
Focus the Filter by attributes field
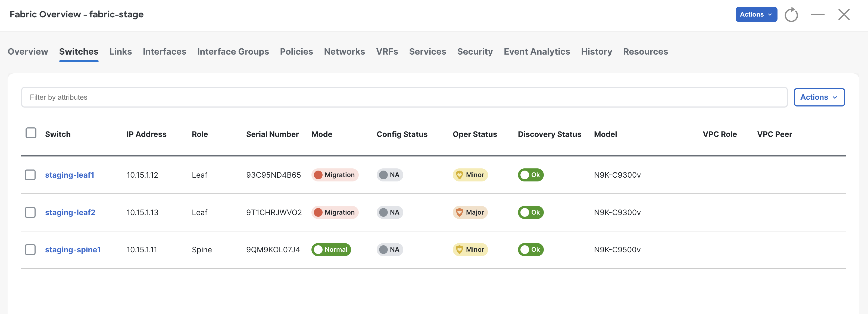point(404,97)
